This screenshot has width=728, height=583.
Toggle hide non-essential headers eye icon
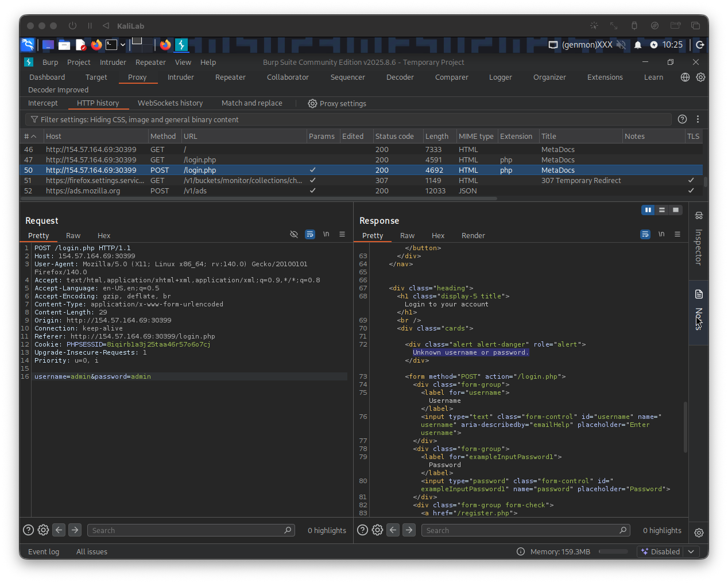[x=294, y=234]
